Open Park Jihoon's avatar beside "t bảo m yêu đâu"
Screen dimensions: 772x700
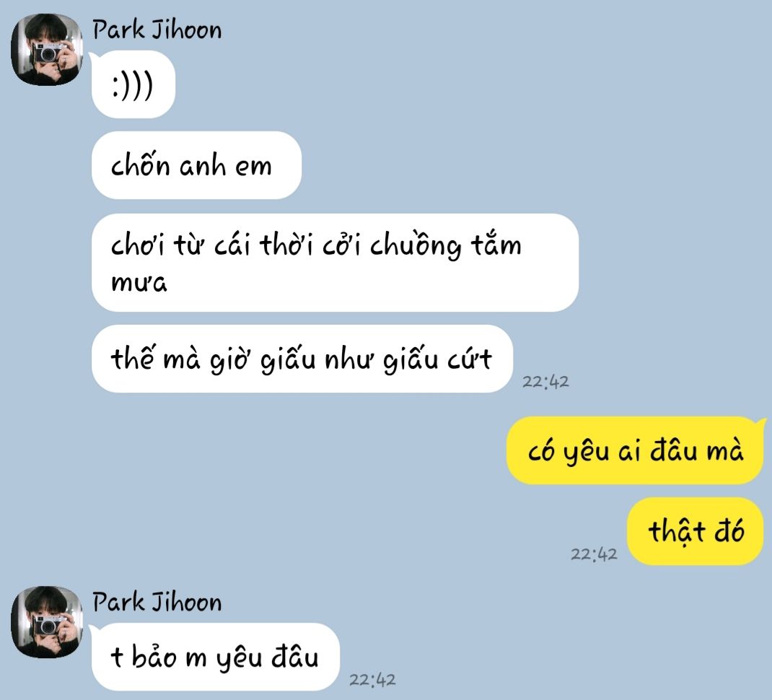coord(47,621)
